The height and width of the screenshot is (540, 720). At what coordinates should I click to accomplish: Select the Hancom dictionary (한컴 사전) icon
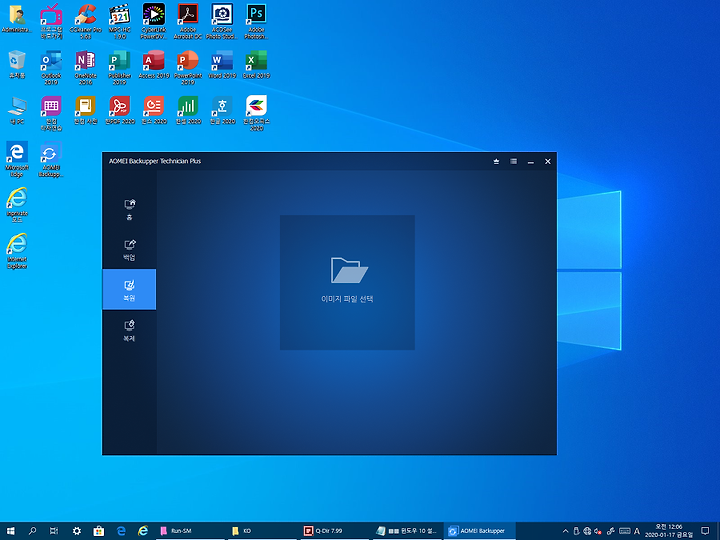click(85, 110)
